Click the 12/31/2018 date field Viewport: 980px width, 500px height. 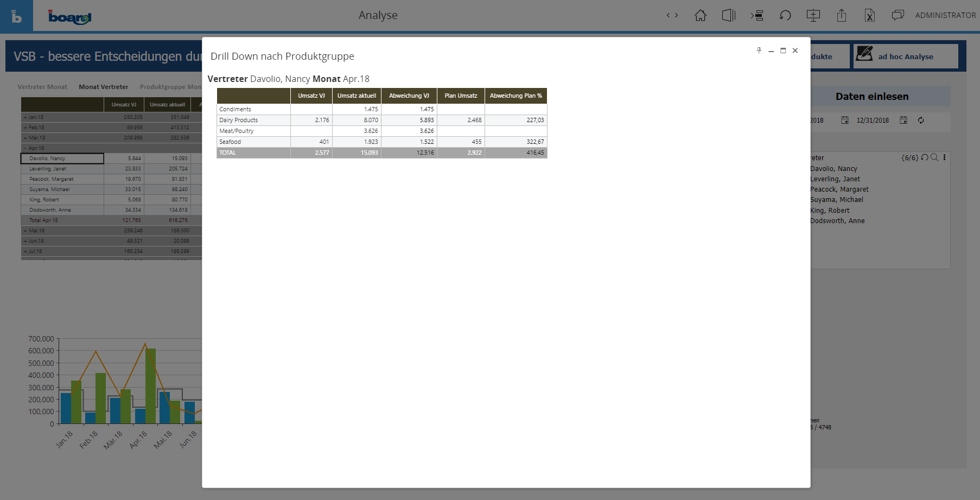click(873, 121)
